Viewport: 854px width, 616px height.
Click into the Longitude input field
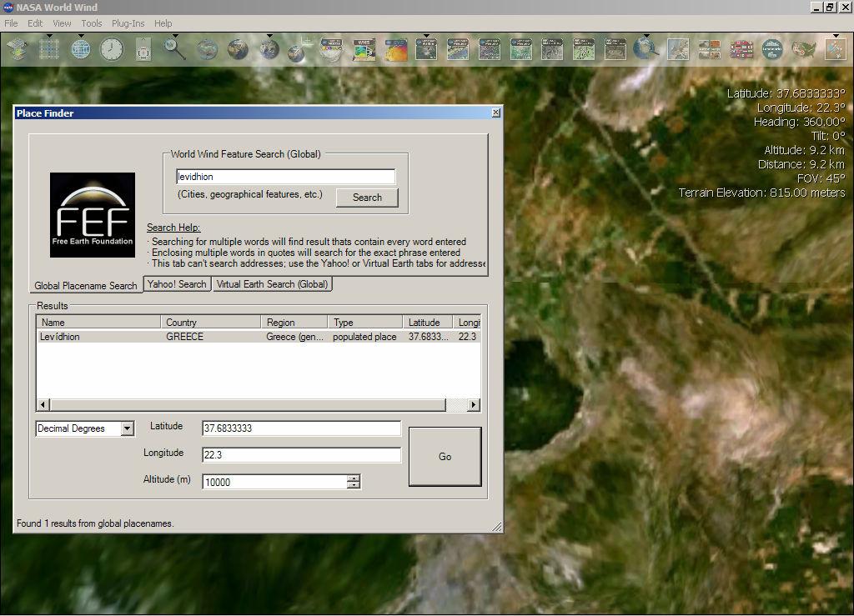301,455
